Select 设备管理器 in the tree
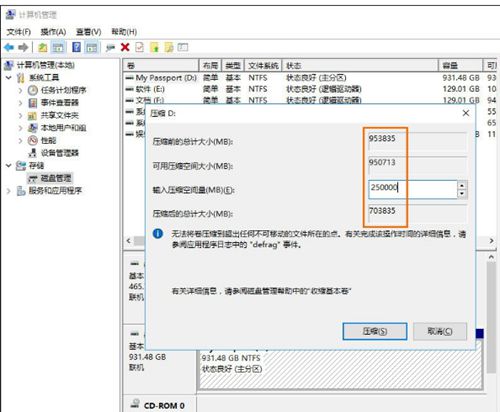500x412 pixels. [60, 153]
